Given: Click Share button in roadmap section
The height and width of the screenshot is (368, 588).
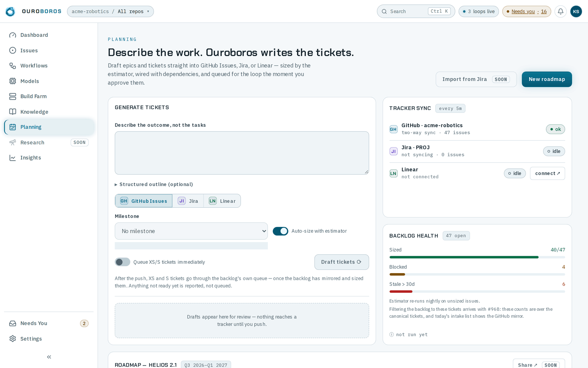Looking at the screenshot, I should (x=539, y=365).
